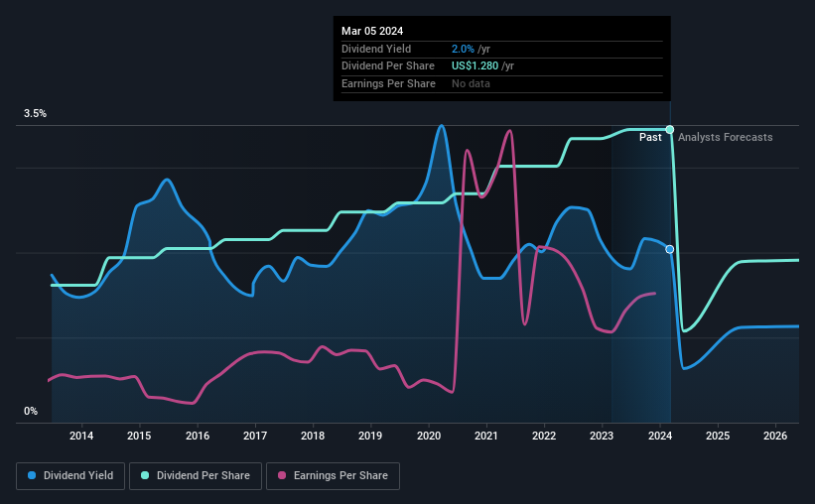
Task: Click the 'Past' label on chart
Action: (650, 137)
